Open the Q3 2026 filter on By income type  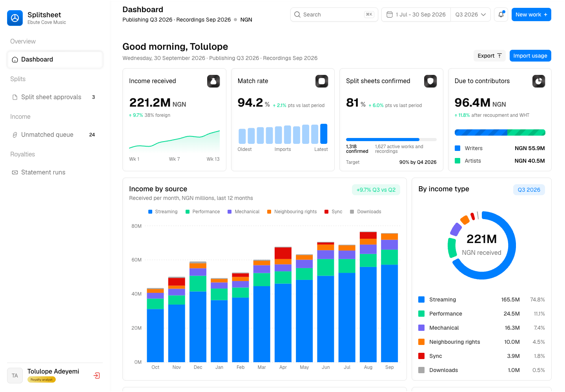coord(529,190)
